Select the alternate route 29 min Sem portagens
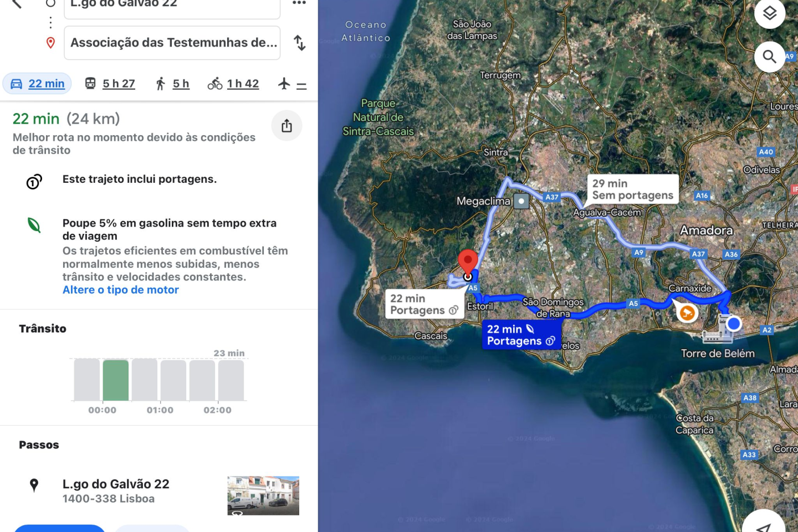This screenshot has height=532, width=798. (x=632, y=190)
